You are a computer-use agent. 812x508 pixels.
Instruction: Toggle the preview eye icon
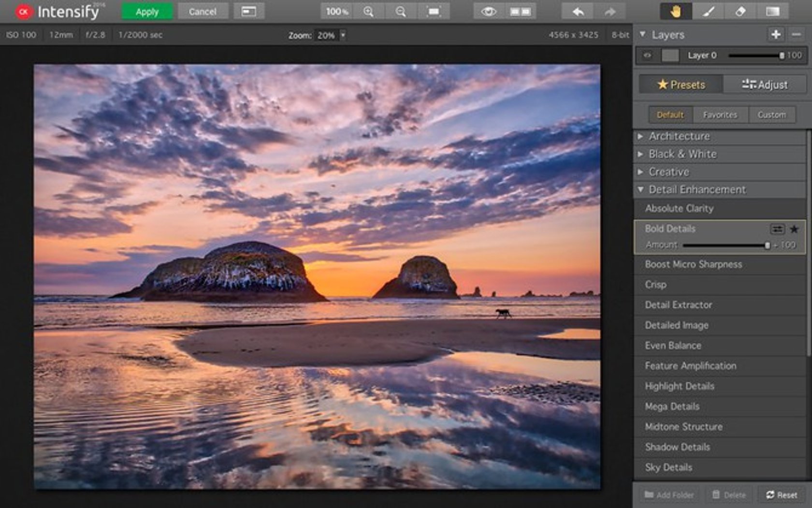pos(490,11)
